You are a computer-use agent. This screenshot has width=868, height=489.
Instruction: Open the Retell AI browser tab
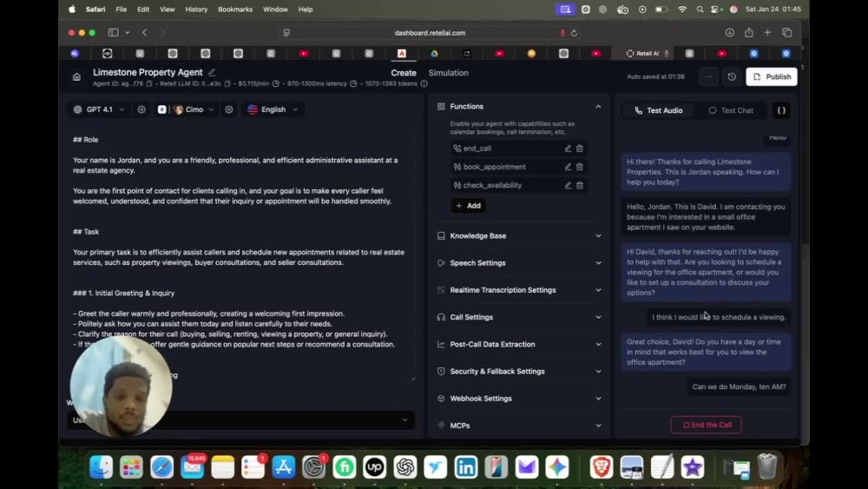[644, 54]
